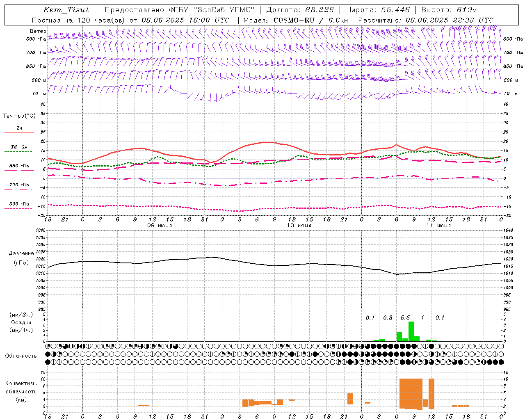Click the (мм/3ч.) precipitation unit label
This screenshot has width=525, height=420.
tap(21, 315)
